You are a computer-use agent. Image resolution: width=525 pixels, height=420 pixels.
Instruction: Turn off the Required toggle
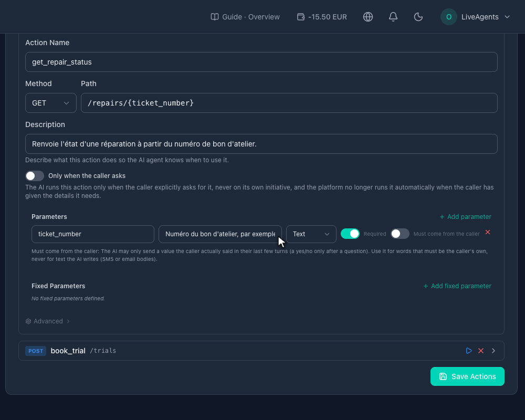coord(350,234)
